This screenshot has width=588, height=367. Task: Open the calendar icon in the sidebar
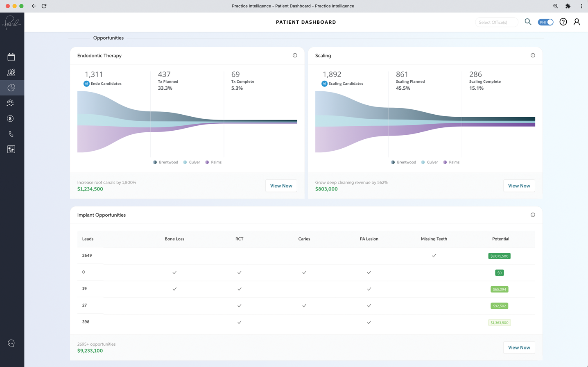click(x=11, y=57)
